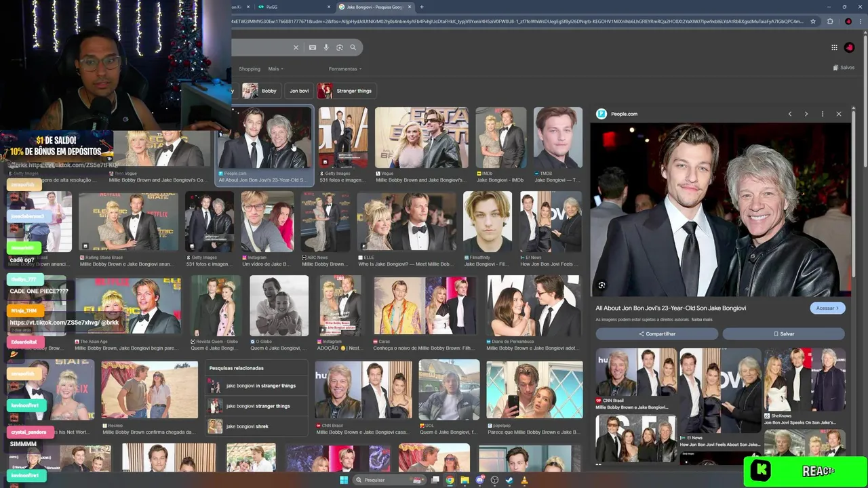The height and width of the screenshot is (488, 868).
Task: Search inside image with the Lens icon on the photo
Action: coord(601,285)
